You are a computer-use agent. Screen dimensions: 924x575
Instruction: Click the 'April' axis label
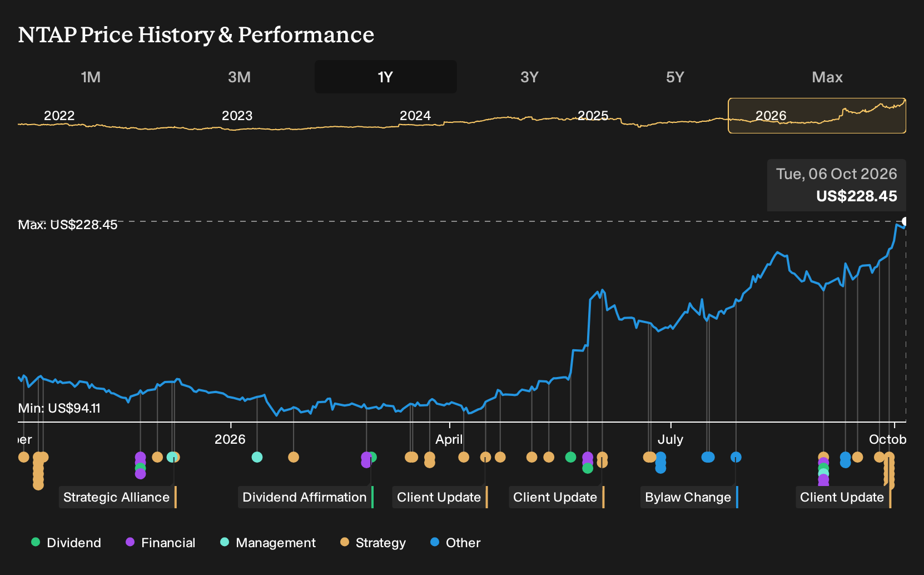coord(449,439)
